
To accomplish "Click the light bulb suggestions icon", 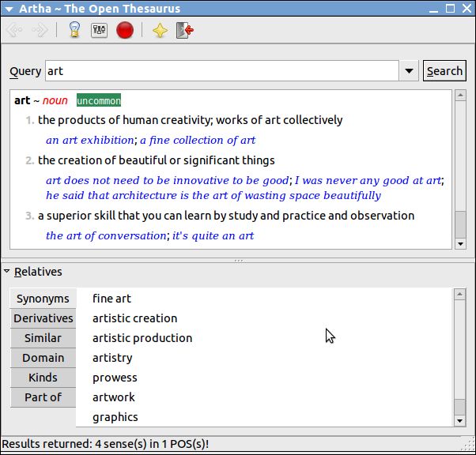I will pyautogui.click(x=74, y=30).
